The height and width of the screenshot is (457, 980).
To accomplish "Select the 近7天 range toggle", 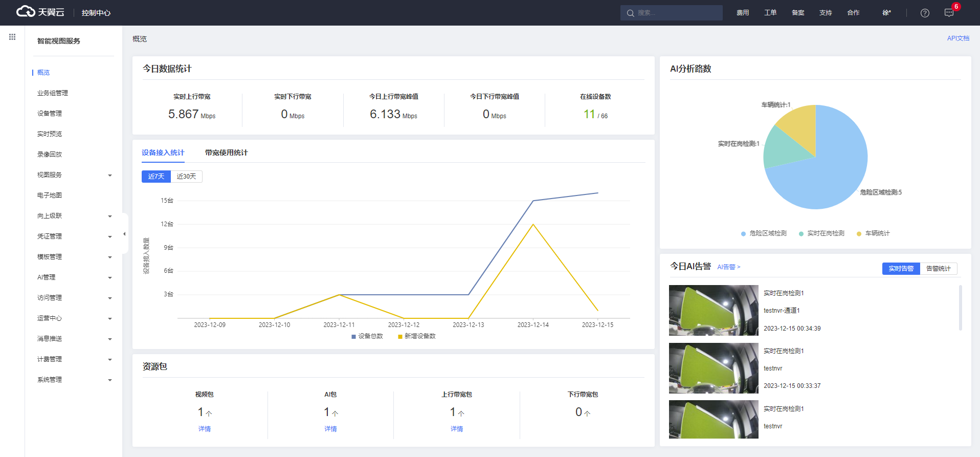I will click(x=156, y=177).
